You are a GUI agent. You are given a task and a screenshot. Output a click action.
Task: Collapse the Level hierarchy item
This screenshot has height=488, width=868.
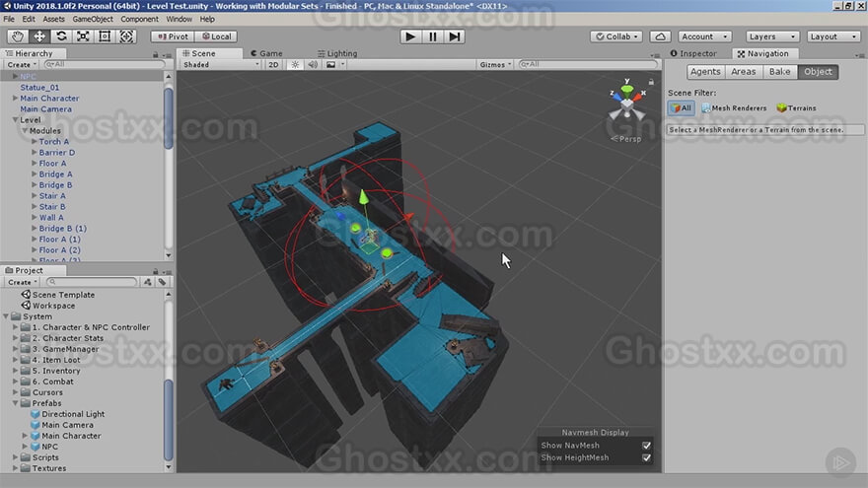[x=15, y=120]
